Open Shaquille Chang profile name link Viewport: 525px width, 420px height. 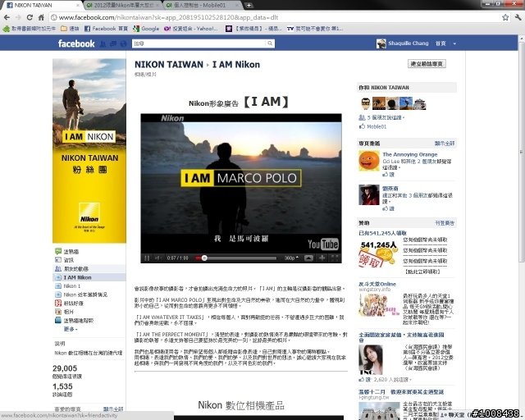tap(409, 43)
